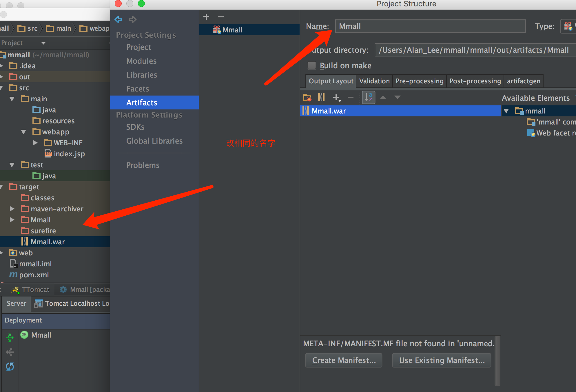This screenshot has width=576, height=392.
Task: Open the Post-processing tab
Action: click(475, 81)
